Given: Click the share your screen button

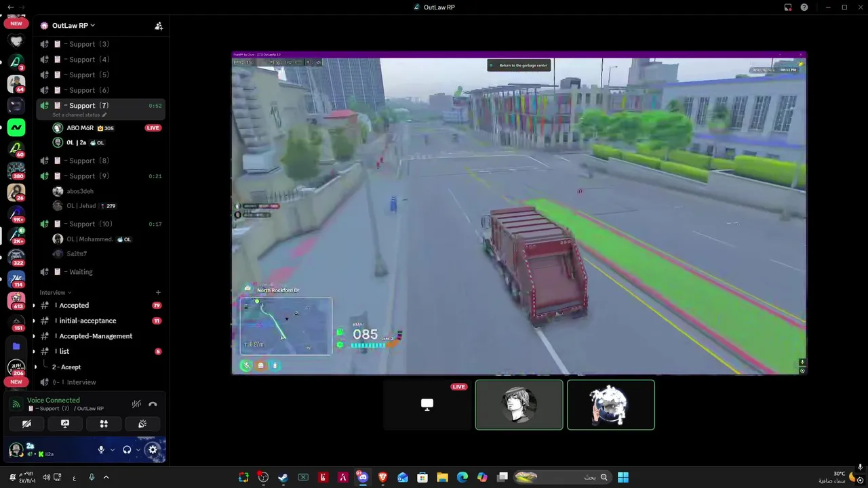Looking at the screenshot, I should tap(65, 424).
